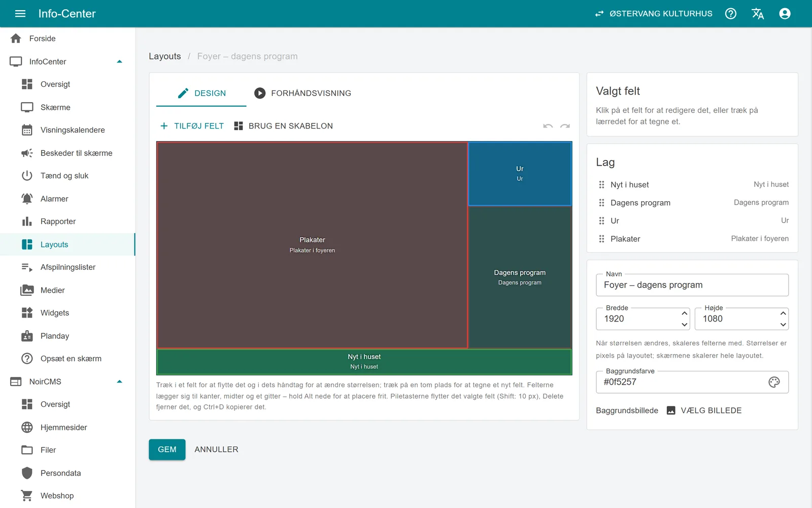812x508 pixels.
Task: Grab the drag handle for Nyt i huset layer
Action: coord(601,185)
